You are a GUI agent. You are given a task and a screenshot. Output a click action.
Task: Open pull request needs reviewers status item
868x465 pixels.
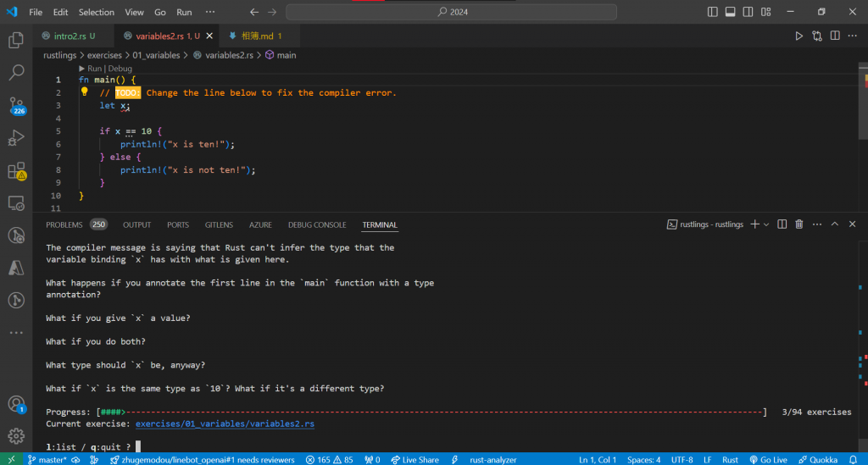pyautogui.click(x=202, y=459)
